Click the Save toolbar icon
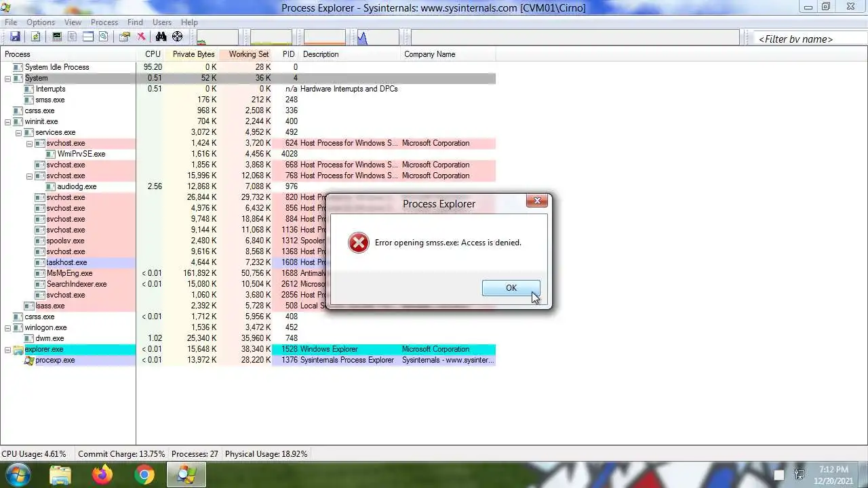Screen dimensions: 868x488 [x=15, y=37]
